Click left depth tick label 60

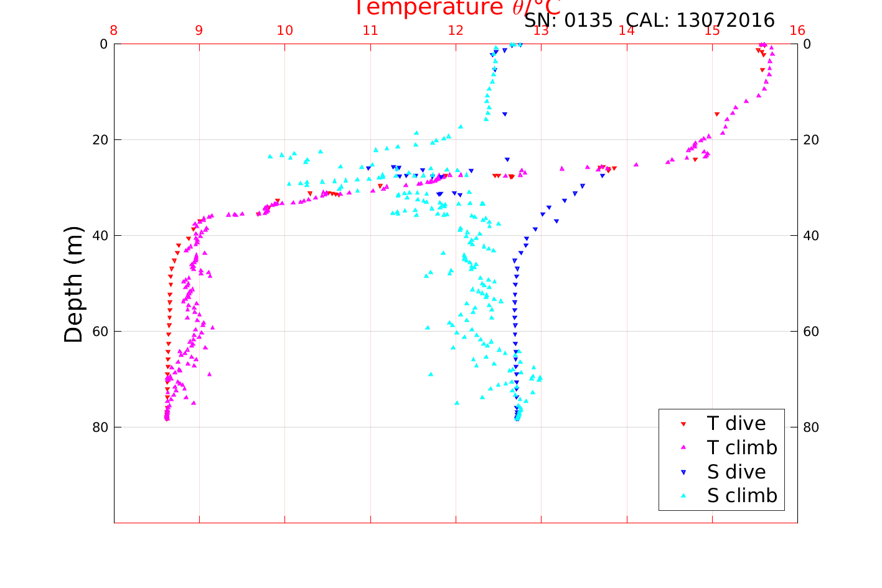(100, 332)
